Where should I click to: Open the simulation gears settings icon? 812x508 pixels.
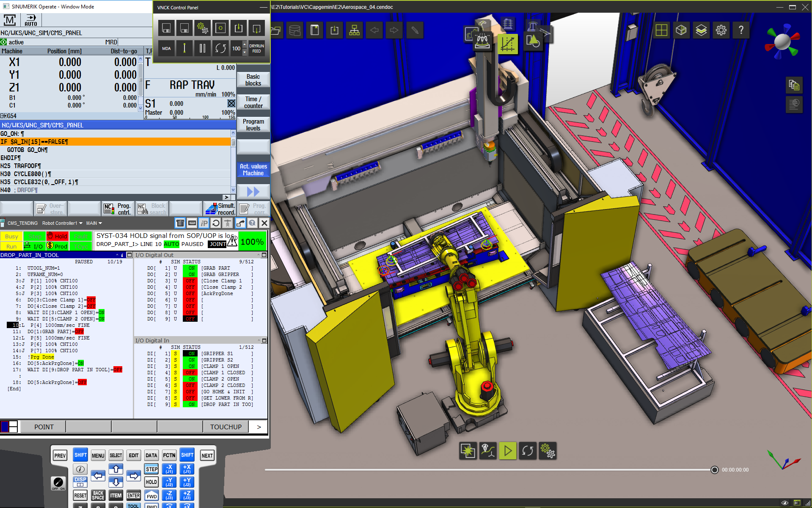click(548, 451)
